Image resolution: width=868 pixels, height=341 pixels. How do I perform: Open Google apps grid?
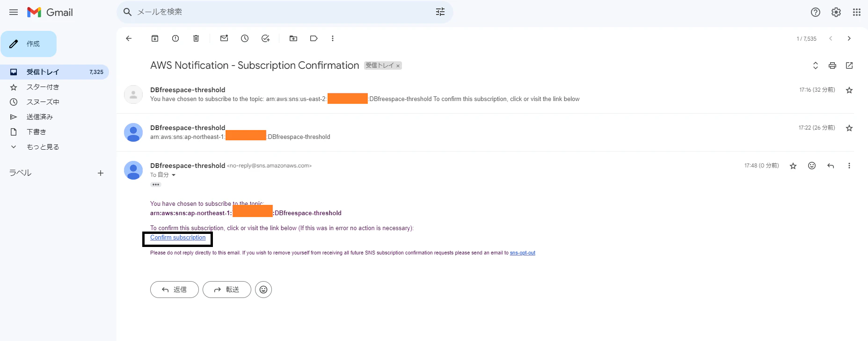point(857,12)
